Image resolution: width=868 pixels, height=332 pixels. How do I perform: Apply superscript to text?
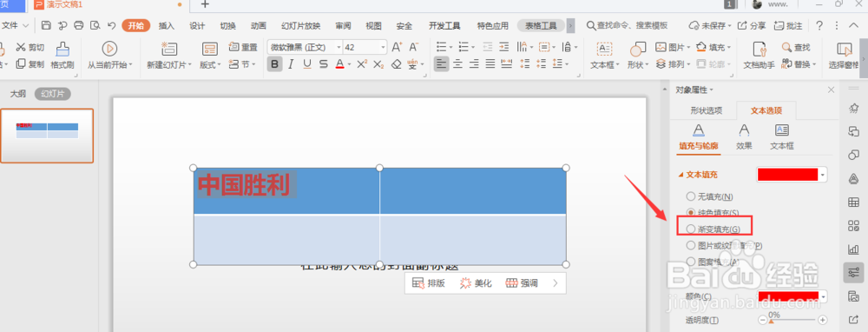click(362, 64)
